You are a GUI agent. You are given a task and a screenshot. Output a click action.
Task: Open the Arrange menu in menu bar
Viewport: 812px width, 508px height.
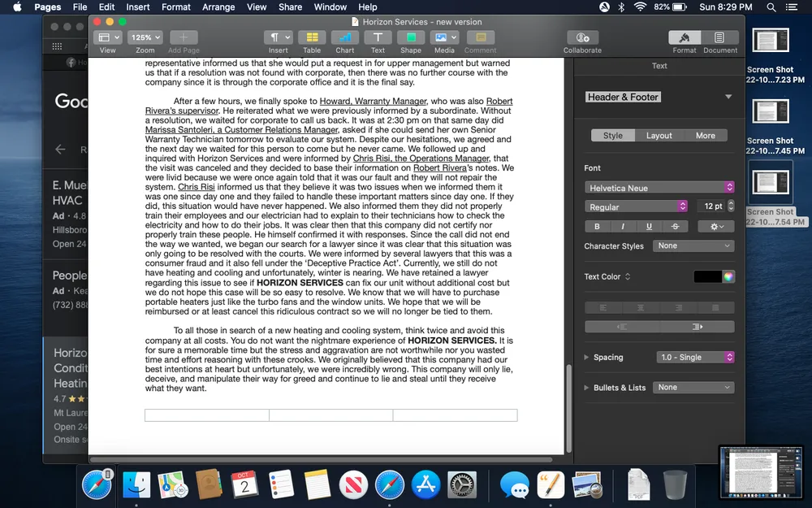pyautogui.click(x=218, y=7)
